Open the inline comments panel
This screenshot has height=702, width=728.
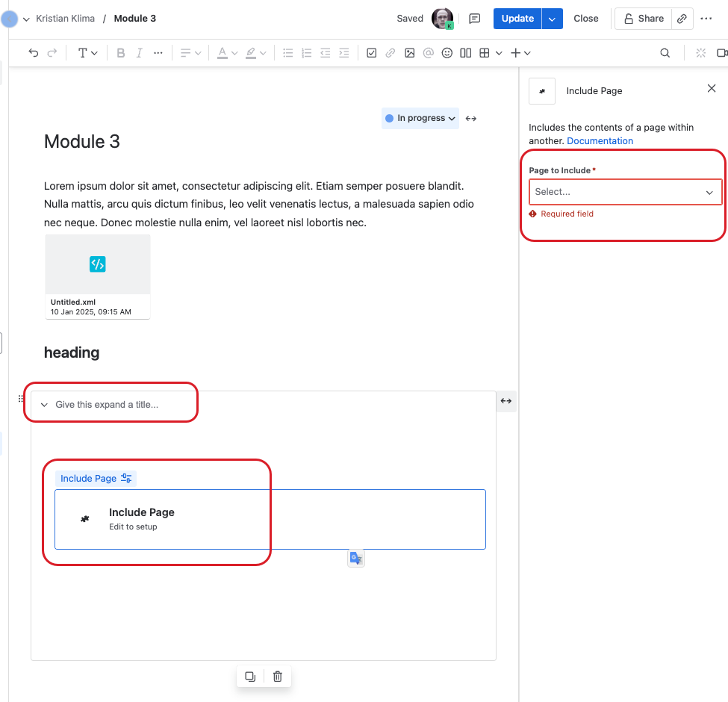coord(474,19)
